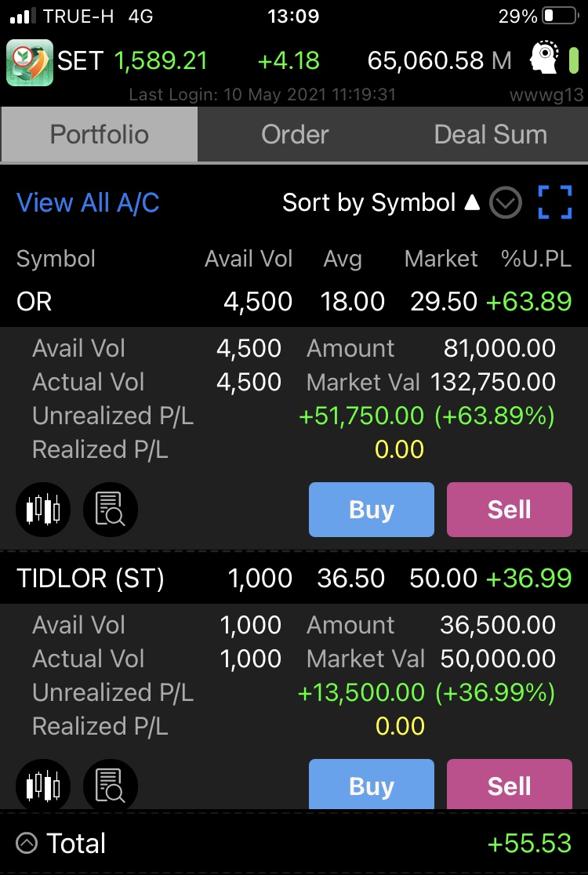Image resolution: width=588 pixels, height=875 pixels.
Task: Collapse the OR holding row
Action: (x=294, y=301)
